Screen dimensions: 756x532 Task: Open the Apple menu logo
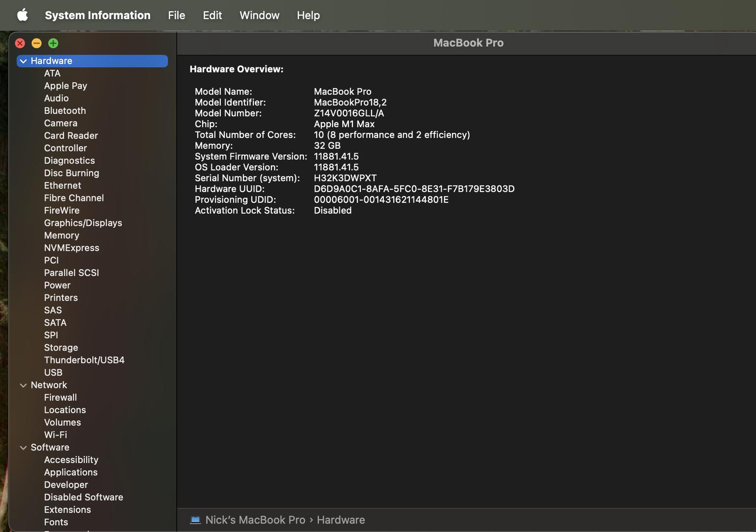[22, 15]
